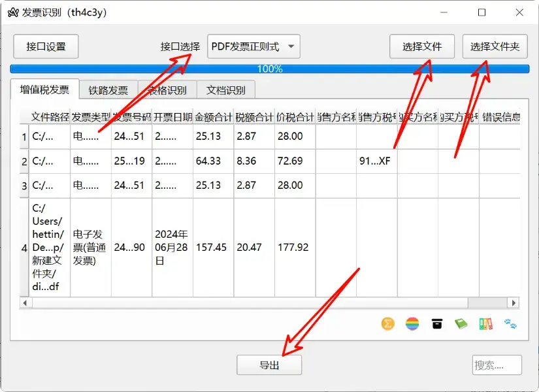The width and height of the screenshot is (539, 392).
Task: Select the 增值税发票 tab
Action: [x=46, y=90]
